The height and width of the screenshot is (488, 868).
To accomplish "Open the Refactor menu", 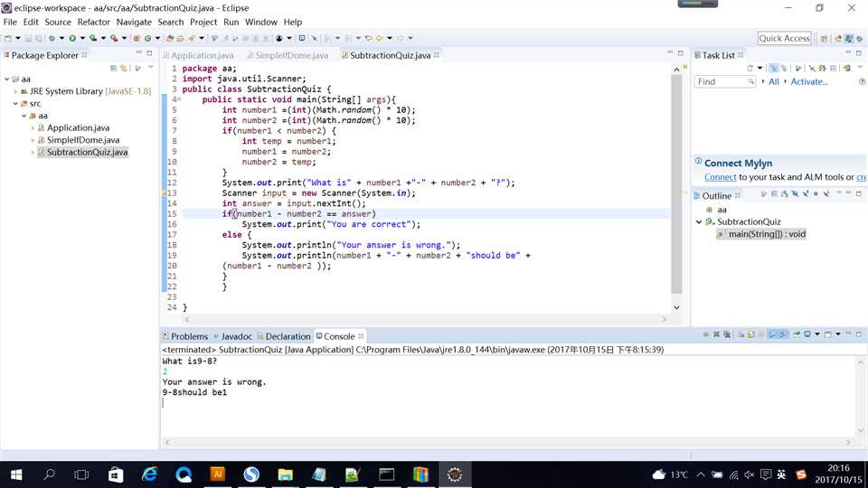I will pos(93,22).
